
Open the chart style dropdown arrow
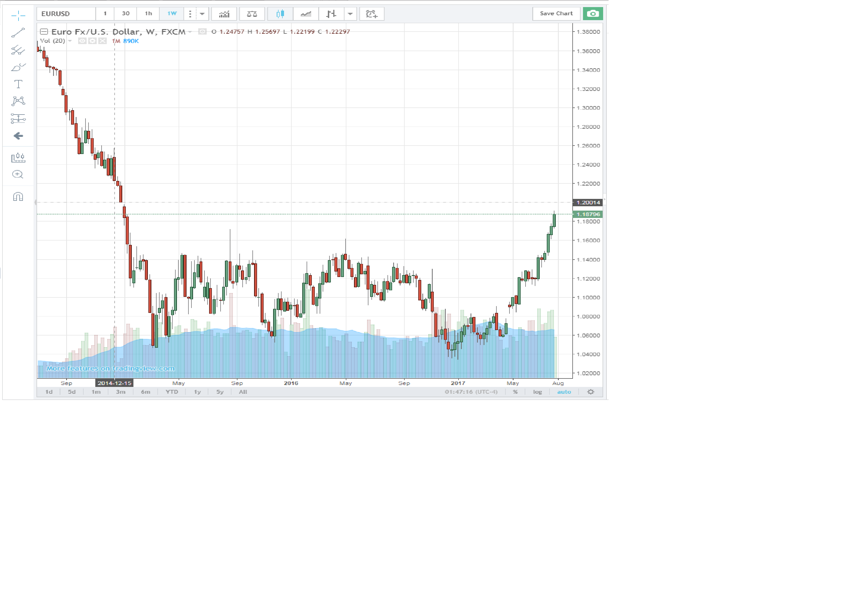[x=350, y=14]
